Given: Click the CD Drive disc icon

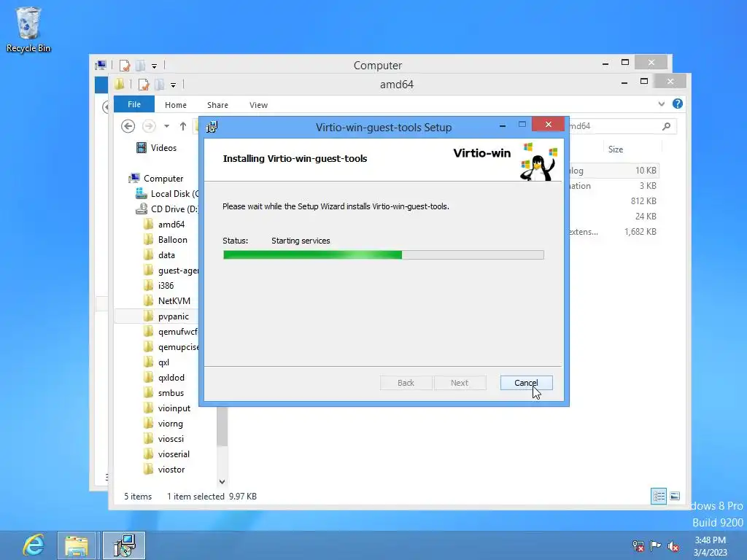Looking at the screenshot, I should pyautogui.click(x=142, y=209).
